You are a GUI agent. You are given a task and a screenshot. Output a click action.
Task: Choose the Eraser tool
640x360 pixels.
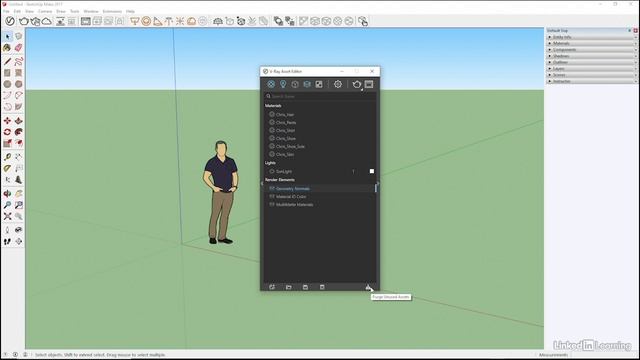click(x=18, y=48)
